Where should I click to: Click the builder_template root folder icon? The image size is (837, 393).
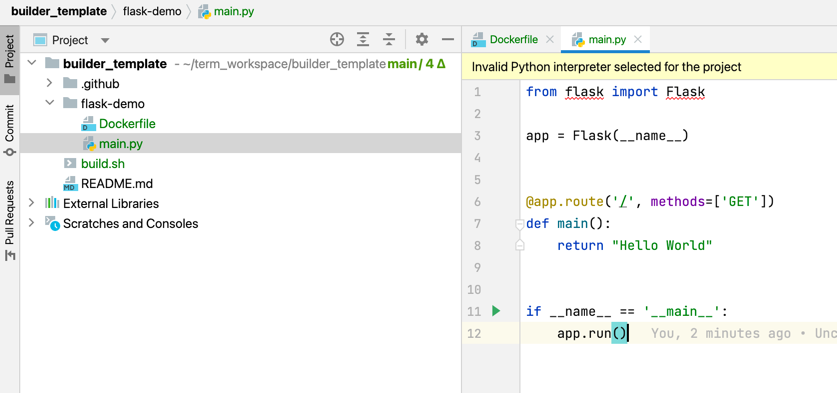52,64
